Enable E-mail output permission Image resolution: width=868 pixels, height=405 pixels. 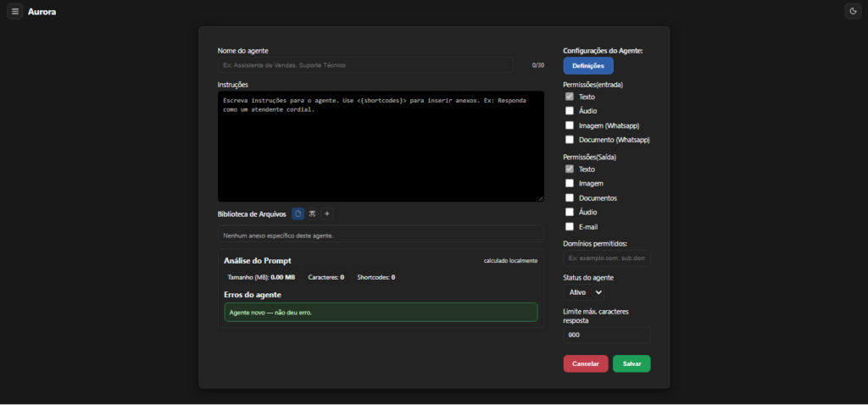tap(570, 226)
